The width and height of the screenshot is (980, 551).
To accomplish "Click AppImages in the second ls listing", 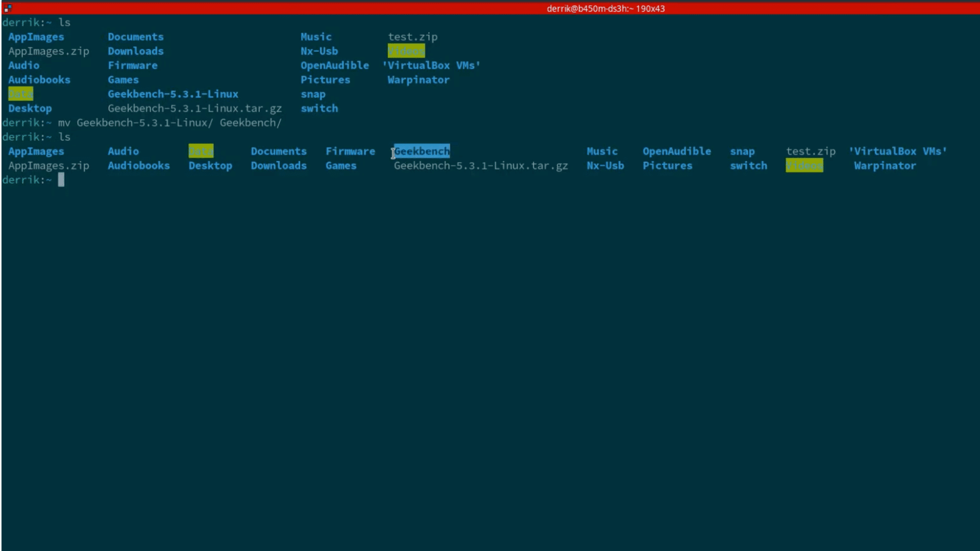I will click(36, 151).
